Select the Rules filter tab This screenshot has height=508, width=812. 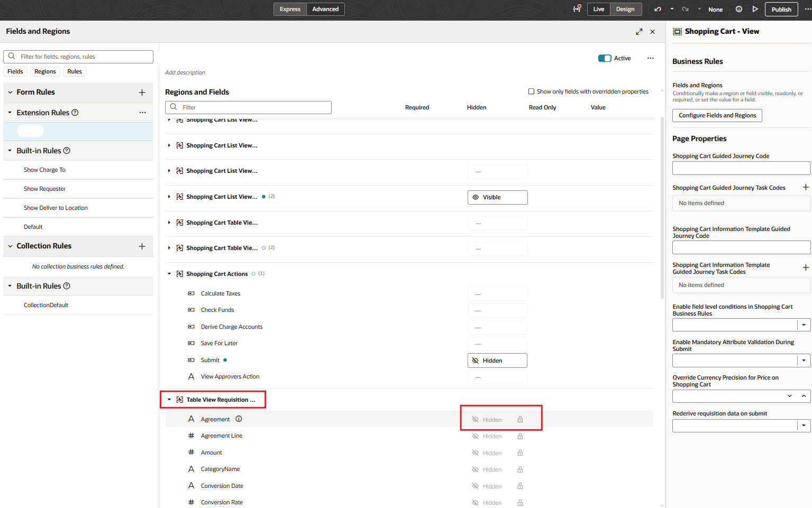[x=75, y=72]
